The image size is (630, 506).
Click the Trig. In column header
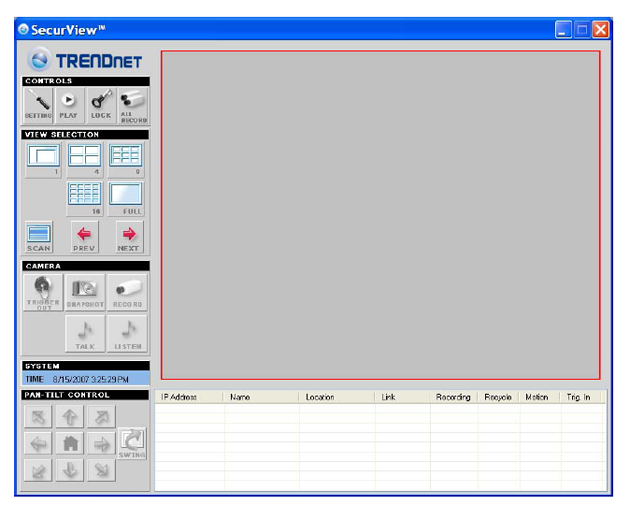tap(581, 397)
